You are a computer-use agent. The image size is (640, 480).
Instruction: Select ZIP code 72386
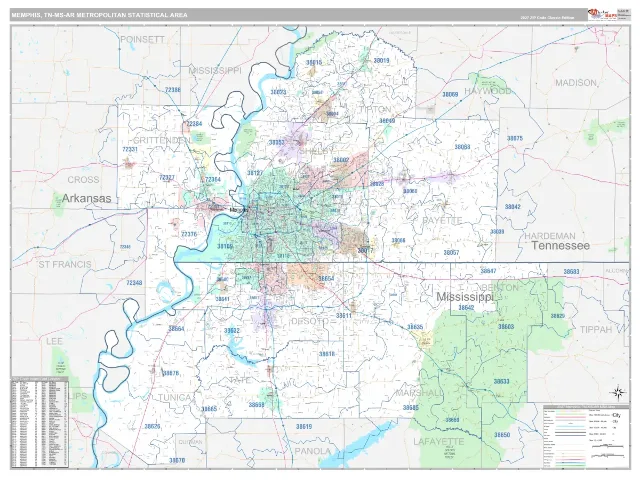pyautogui.click(x=173, y=90)
